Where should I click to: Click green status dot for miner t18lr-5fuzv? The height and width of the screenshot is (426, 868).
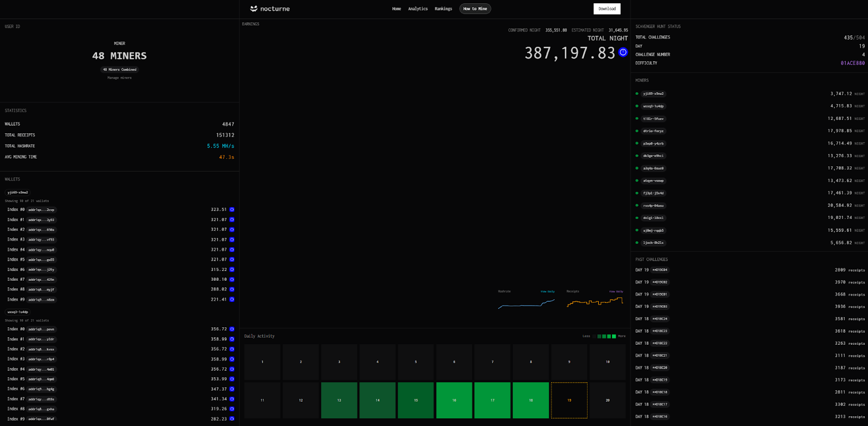coord(637,119)
